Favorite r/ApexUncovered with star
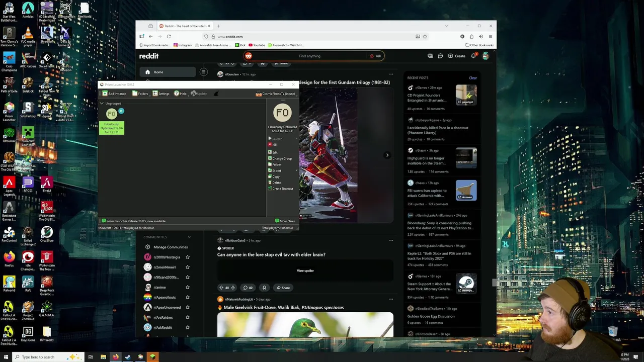The height and width of the screenshot is (362, 644). coord(188,307)
